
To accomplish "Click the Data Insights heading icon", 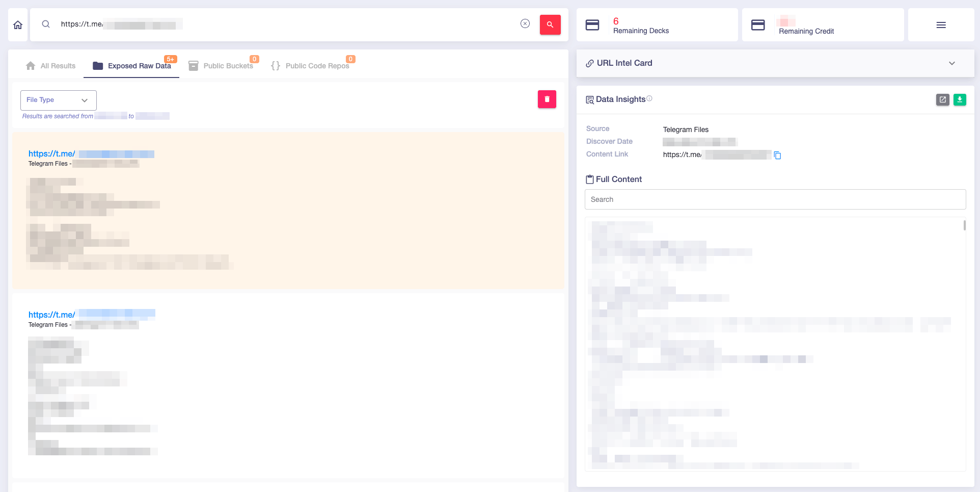I will [x=590, y=100].
